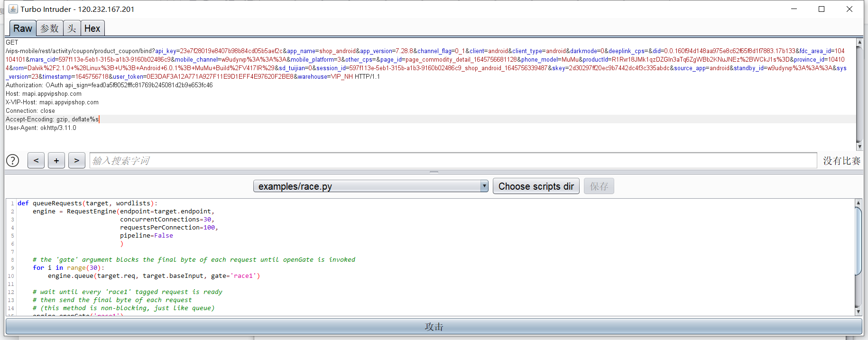Open the 头 headers tab
Viewport: 868px width, 340px height.
[72, 28]
